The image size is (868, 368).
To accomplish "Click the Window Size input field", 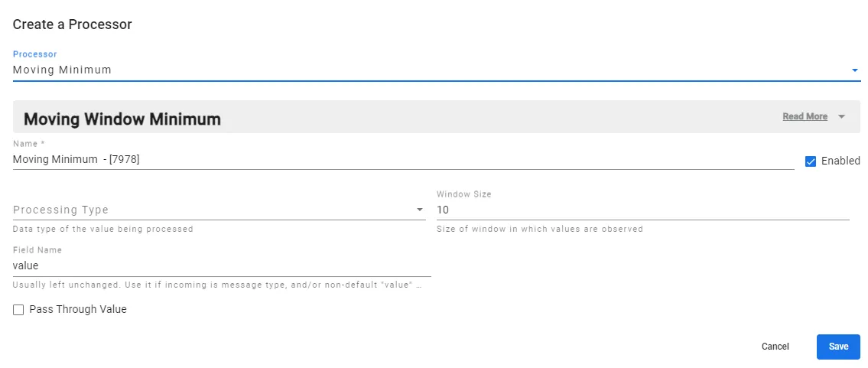I will [x=642, y=210].
